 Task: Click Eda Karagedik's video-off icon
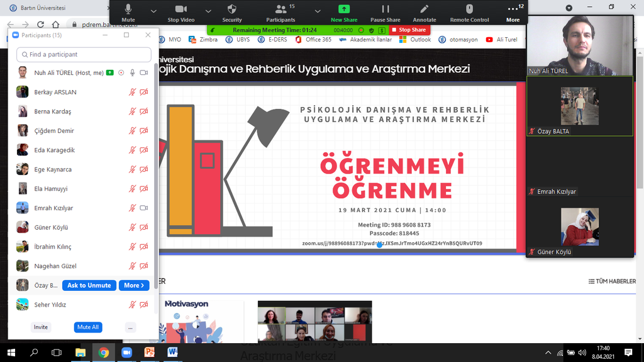[144, 150]
